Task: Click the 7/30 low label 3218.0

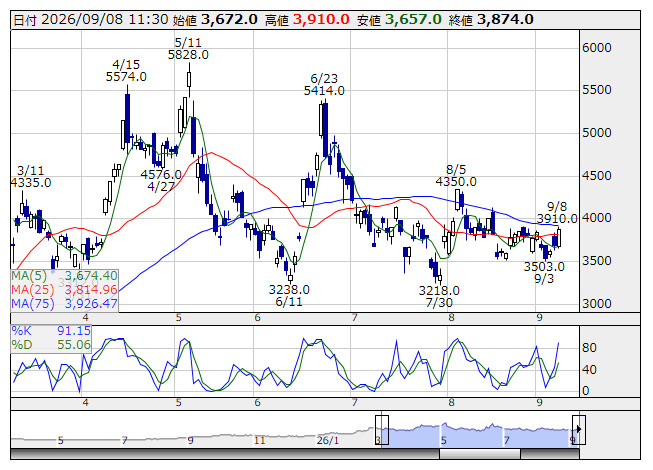Action: click(x=439, y=291)
